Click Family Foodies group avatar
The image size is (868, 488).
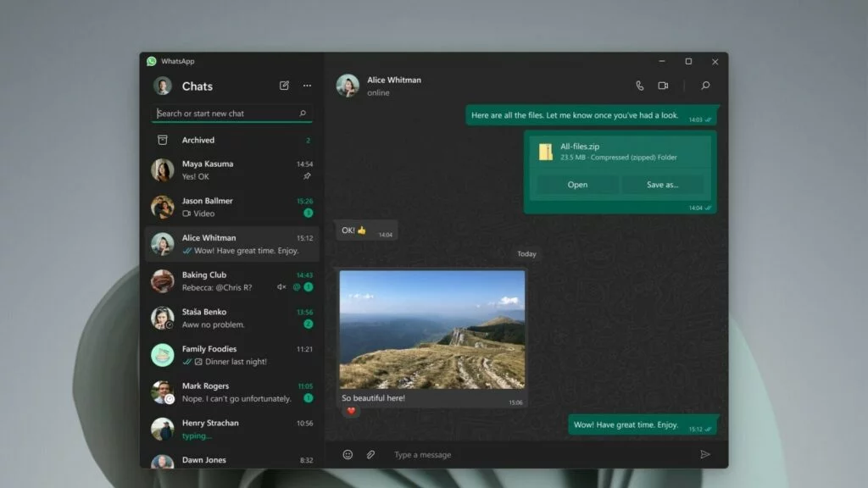(163, 355)
